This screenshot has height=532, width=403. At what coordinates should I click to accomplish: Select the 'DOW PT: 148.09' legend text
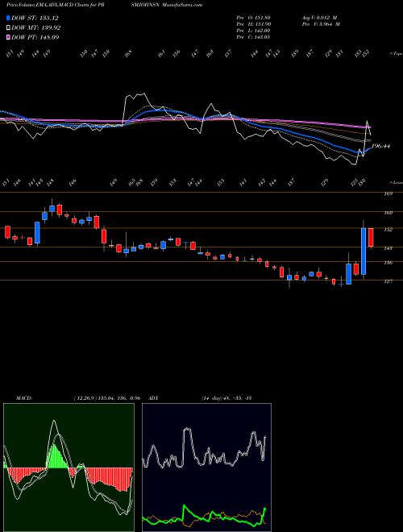tap(35, 37)
